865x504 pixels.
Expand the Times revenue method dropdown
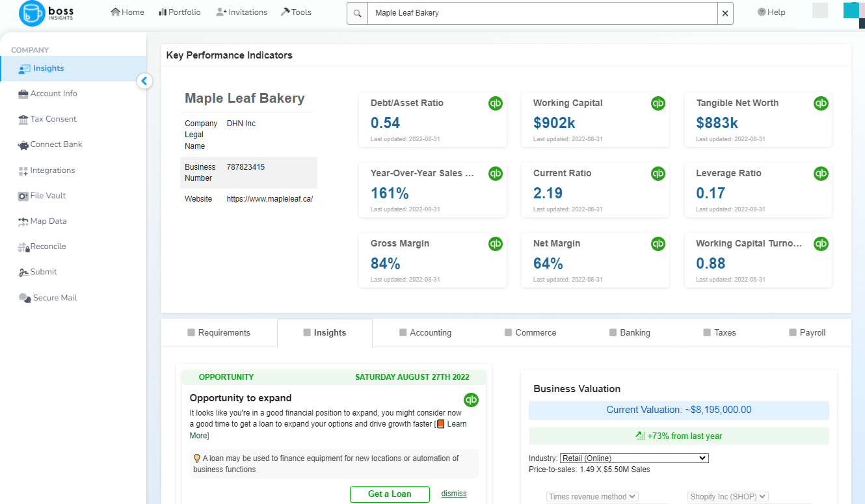[x=592, y=496]
